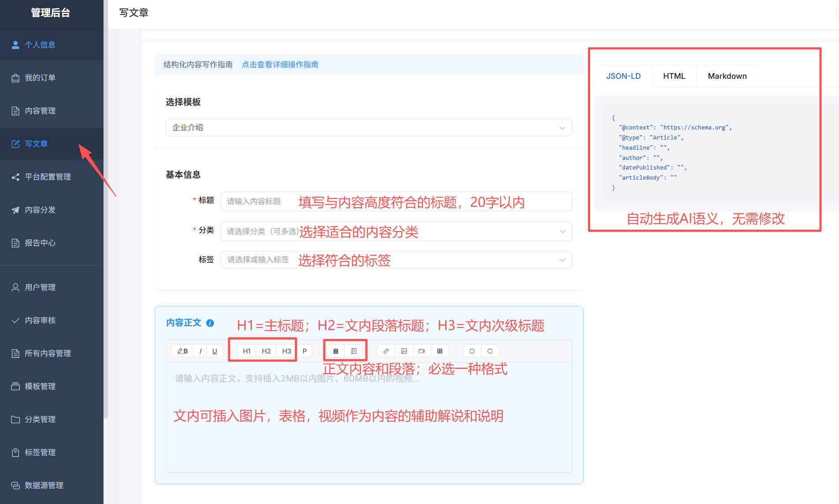Open 点击查看详细操作指南 link

point(280,65)
